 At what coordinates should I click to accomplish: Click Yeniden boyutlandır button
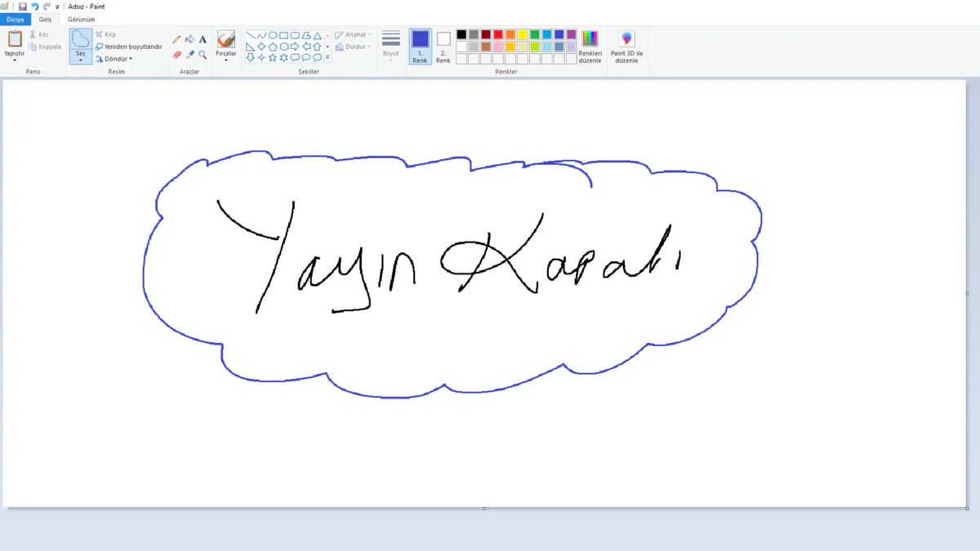coord(128,47)
